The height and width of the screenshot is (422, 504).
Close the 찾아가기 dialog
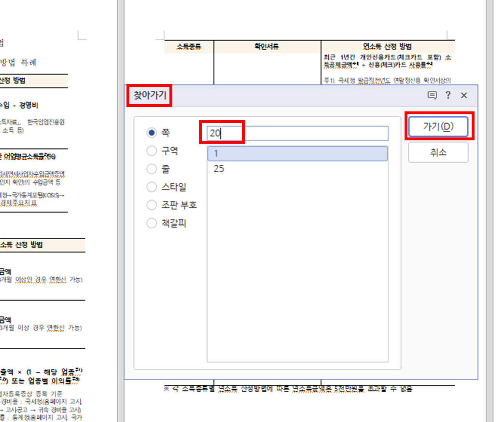click(463, 95)
